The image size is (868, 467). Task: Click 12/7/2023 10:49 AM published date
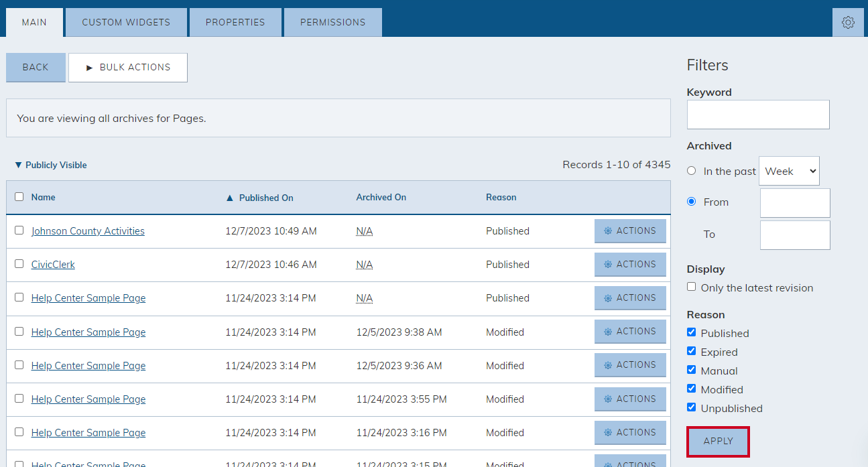pyautogui.click(x=271, y=231)
